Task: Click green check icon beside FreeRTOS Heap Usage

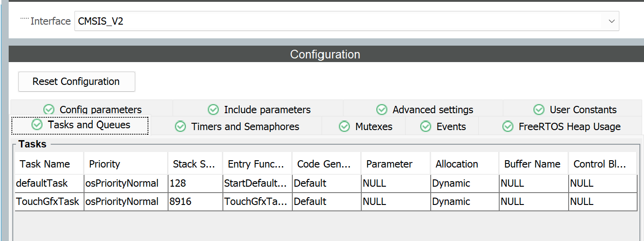Action: point(508,126)
